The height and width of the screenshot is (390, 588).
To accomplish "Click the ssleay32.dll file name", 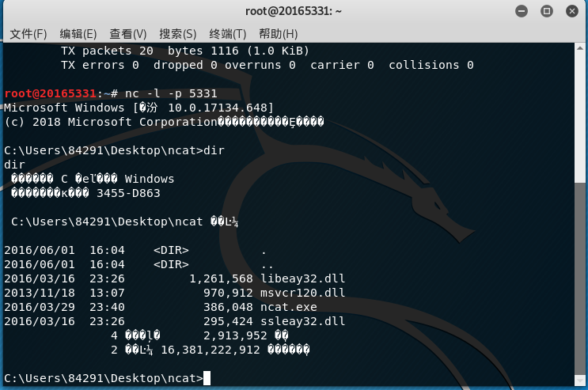I will [302, 321].
